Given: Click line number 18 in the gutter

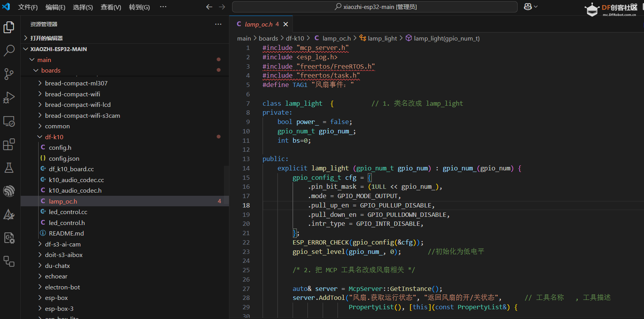Looking at the screenshot, I should [x=246, y=205].
